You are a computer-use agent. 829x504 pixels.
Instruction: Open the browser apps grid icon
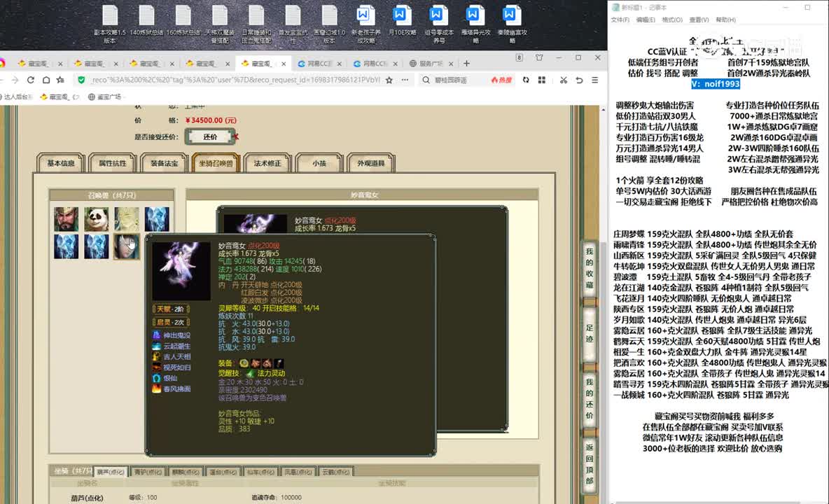pyautogui.click(x=541, y=80)
